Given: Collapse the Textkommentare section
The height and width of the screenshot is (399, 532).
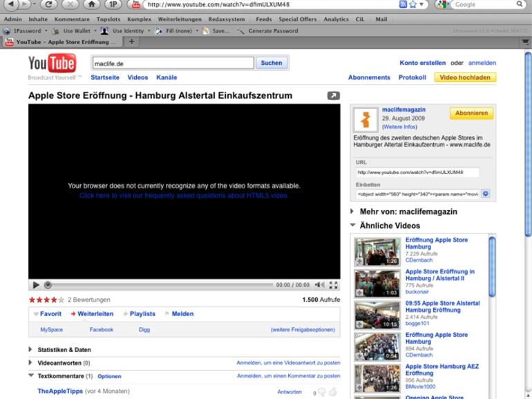Looking at the screenshot, I should tap(31, 376).
